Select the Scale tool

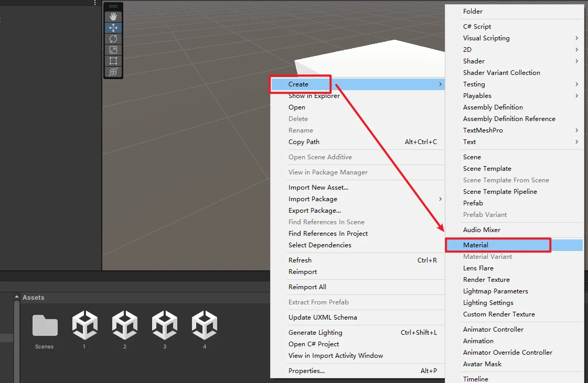pos(113,50)
